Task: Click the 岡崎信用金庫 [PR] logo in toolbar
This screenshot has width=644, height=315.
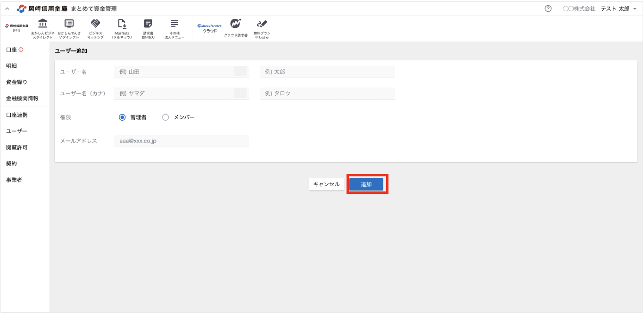Action: coord(16,27)
